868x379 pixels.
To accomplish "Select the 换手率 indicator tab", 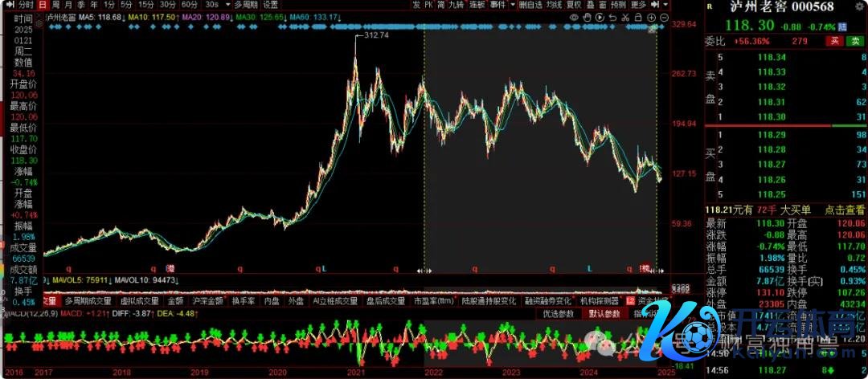I will coord(244,300).
